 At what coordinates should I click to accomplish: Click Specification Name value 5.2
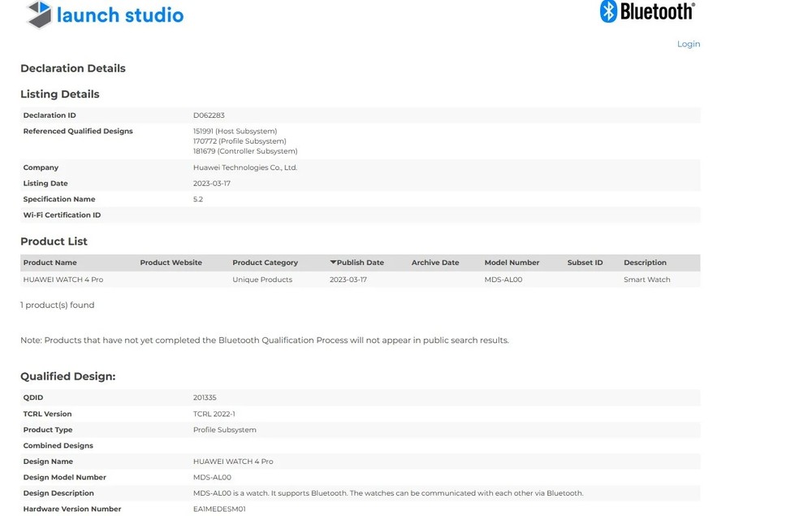198,199
